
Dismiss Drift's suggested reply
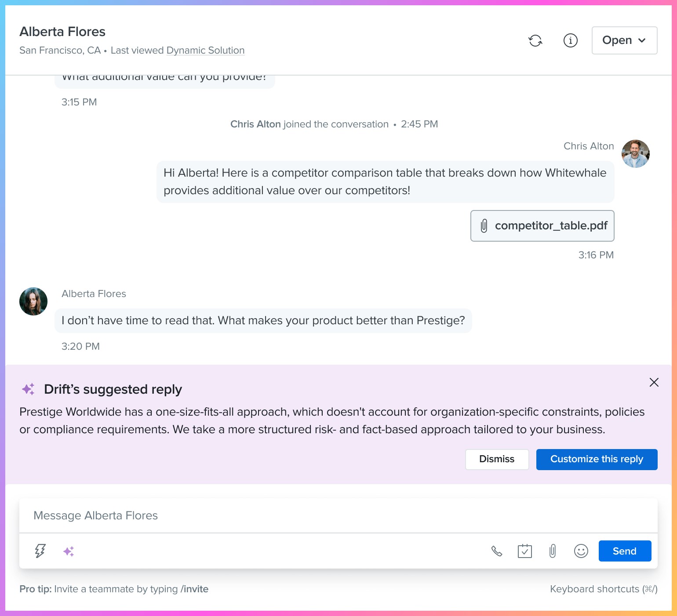[x=497, y=459]
